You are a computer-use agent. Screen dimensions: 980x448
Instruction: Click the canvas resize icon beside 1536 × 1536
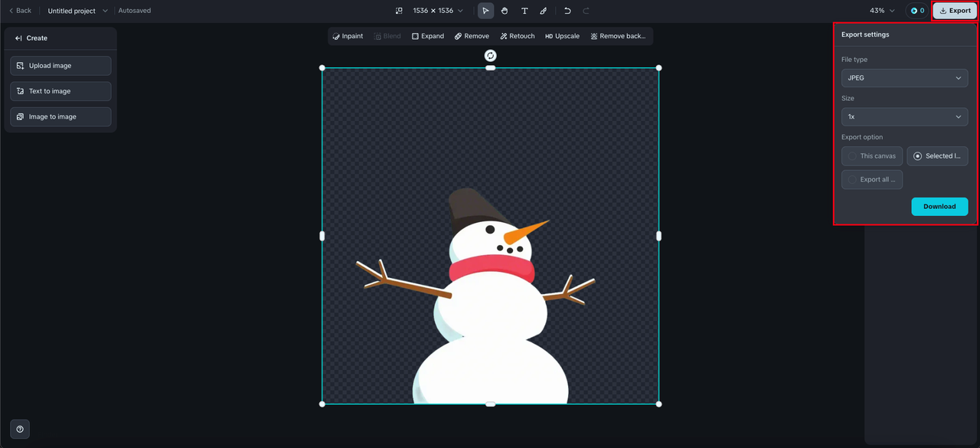(399, 11)
